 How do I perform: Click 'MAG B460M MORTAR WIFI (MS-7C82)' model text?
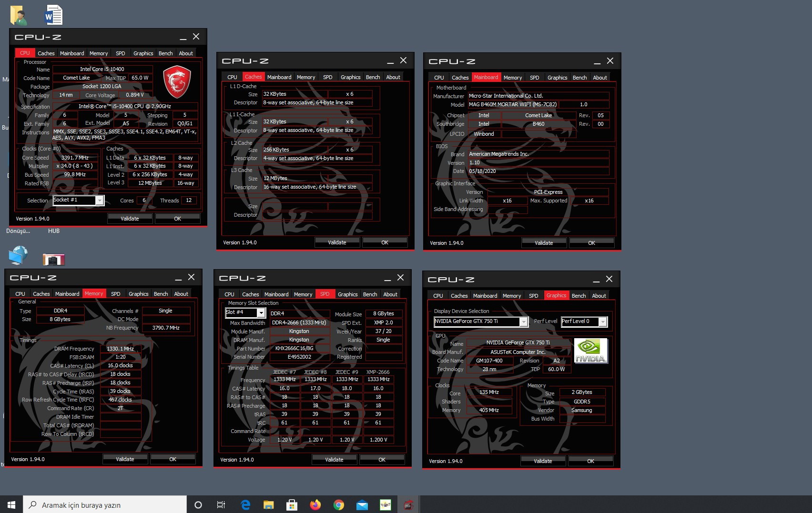[x=513, y=104]
